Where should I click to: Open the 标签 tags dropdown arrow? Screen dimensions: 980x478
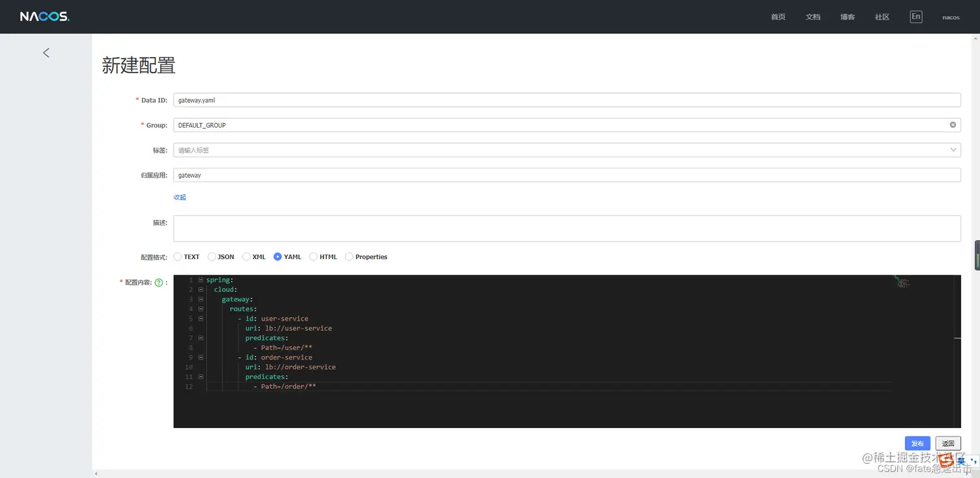pyautogui.click(x=953, y=150)
